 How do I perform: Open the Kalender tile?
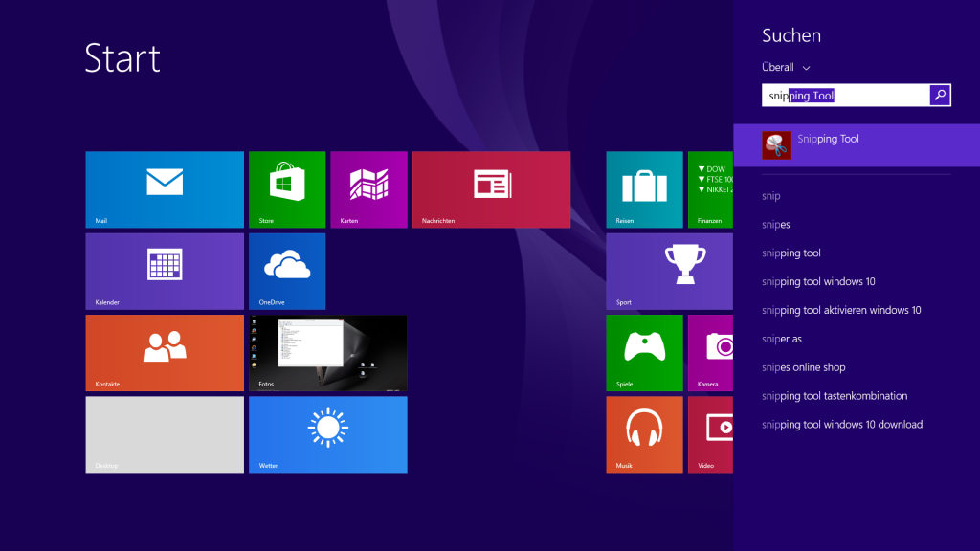pyautogui.click(x=165, y=271)
